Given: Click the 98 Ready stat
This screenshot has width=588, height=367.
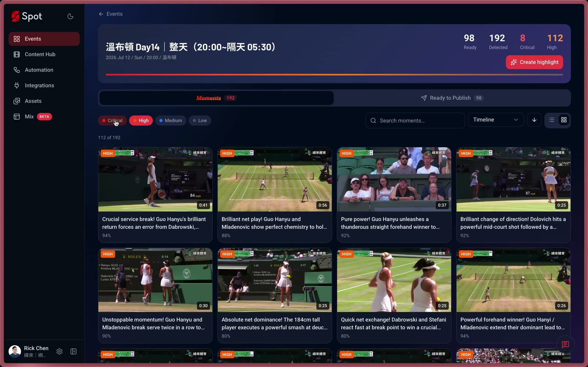Looking at the screenshot, I should [470, 42].
